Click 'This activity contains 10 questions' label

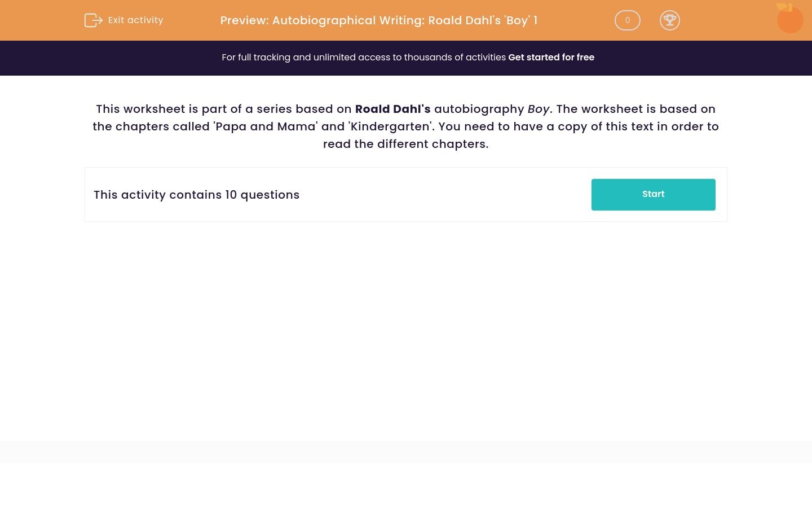pos(196,195)
